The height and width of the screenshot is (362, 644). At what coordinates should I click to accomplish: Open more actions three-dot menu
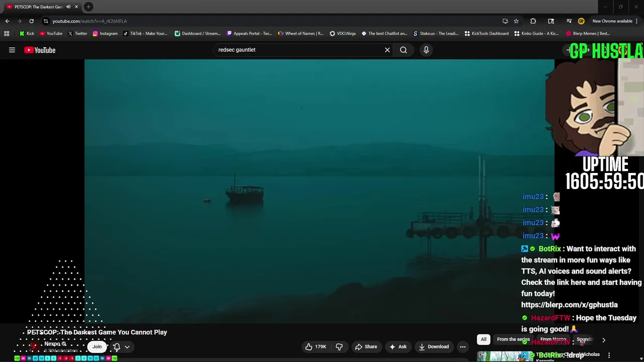[463, 346]
